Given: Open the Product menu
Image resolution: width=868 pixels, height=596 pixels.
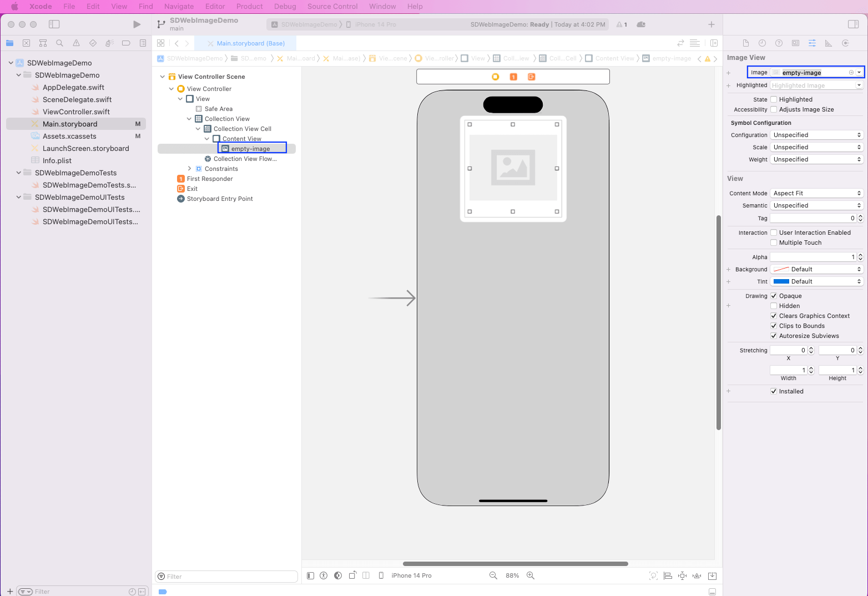Looking at the screenshot, I should click(249, 7).
